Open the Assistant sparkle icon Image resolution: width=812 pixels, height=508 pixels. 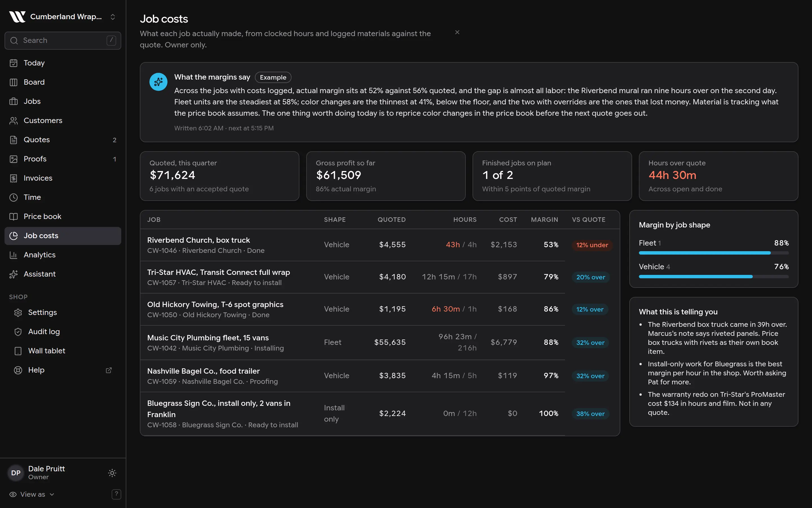(x=14, y=274)
